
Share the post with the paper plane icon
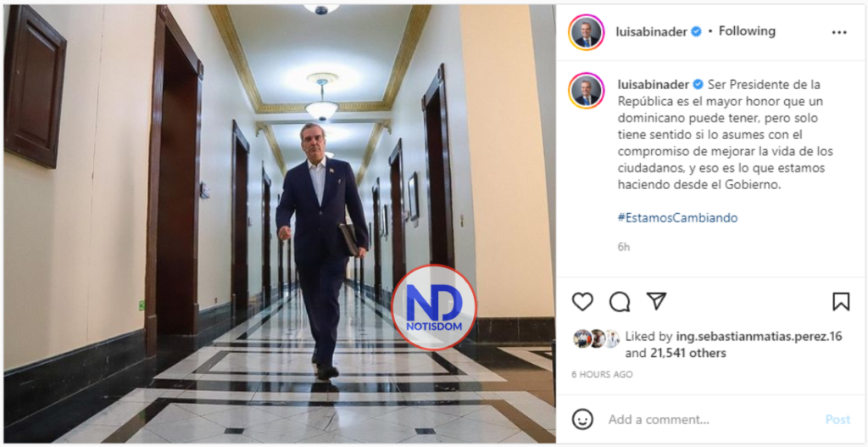(656, 301)
